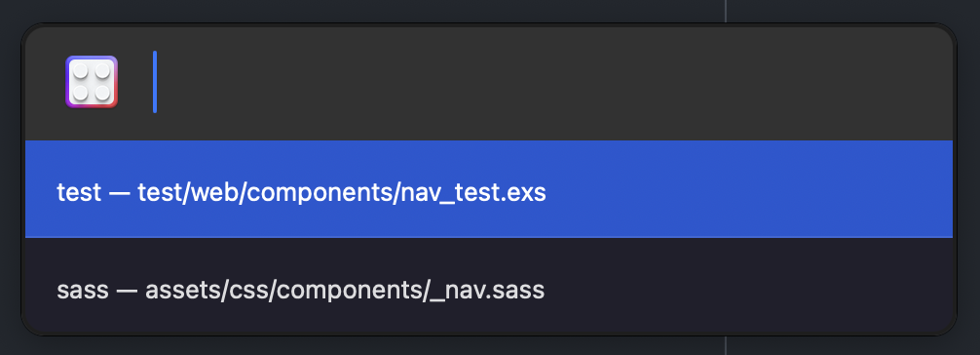Click the "test" label in first result
The height and width of the screenshot is (355, 980).
coord(79,192)
